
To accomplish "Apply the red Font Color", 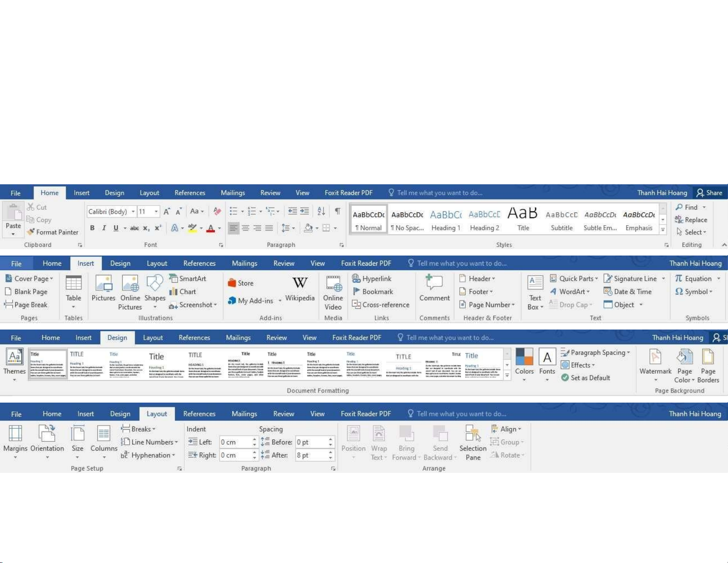I will click(211, 228).
